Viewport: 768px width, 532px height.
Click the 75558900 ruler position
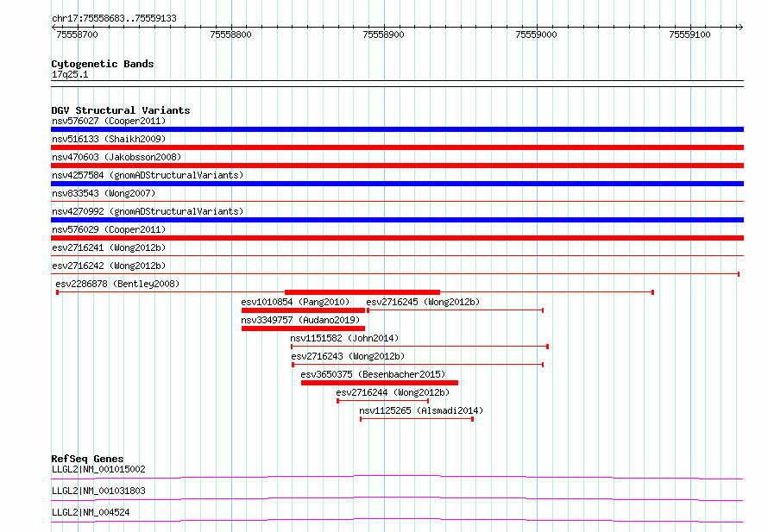(x=383, y=34)
